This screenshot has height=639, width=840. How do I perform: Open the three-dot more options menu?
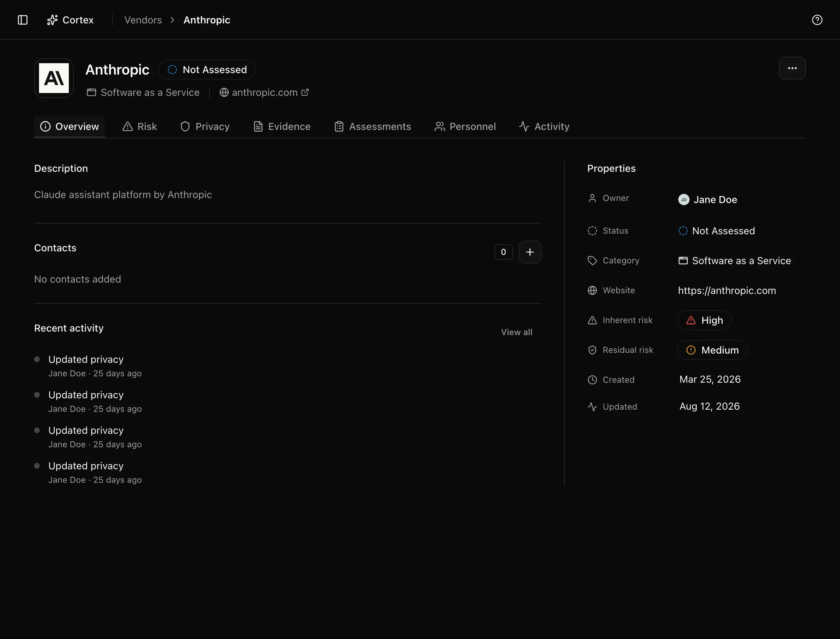pyautogui.click(x=792, y=69)
